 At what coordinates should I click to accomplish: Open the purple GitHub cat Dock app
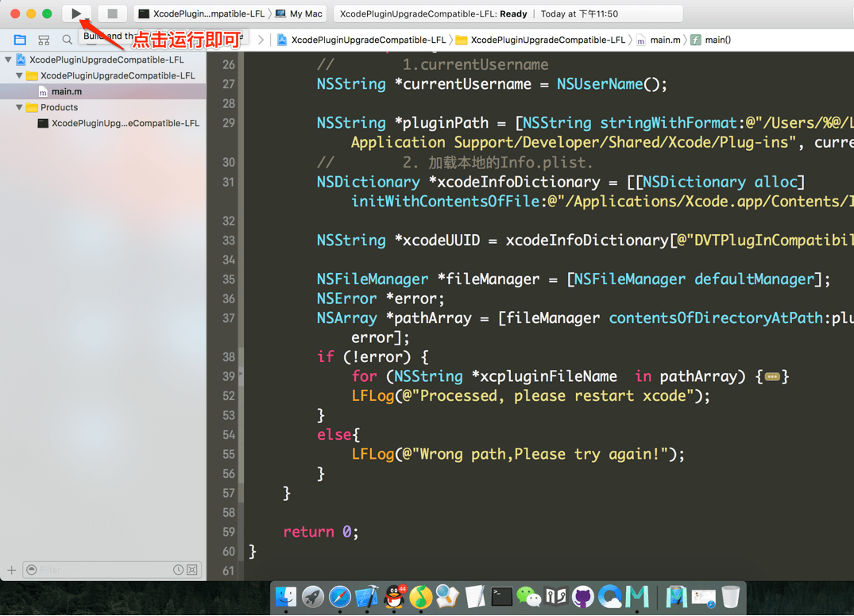click(x=583, y=597)
